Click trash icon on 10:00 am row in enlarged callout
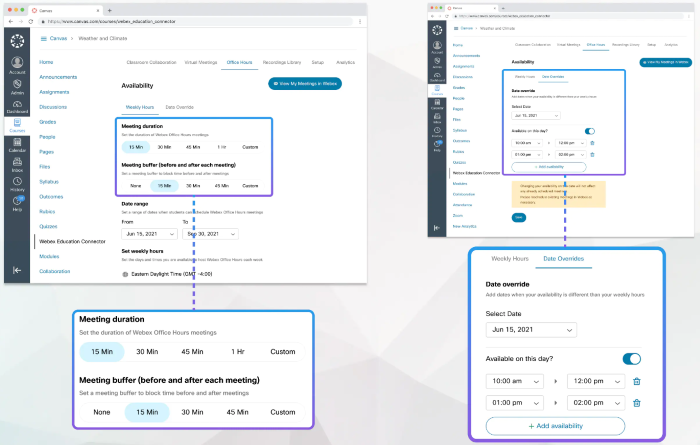The height and width of the screenshot is (445, 700). [x=637, y=381]
